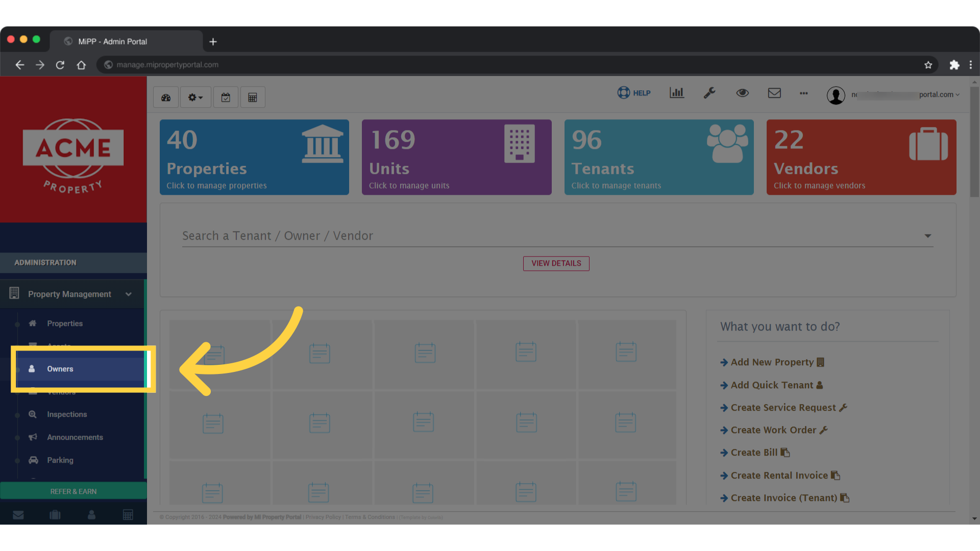Open the envelope messages icon in header

(774, 93)
